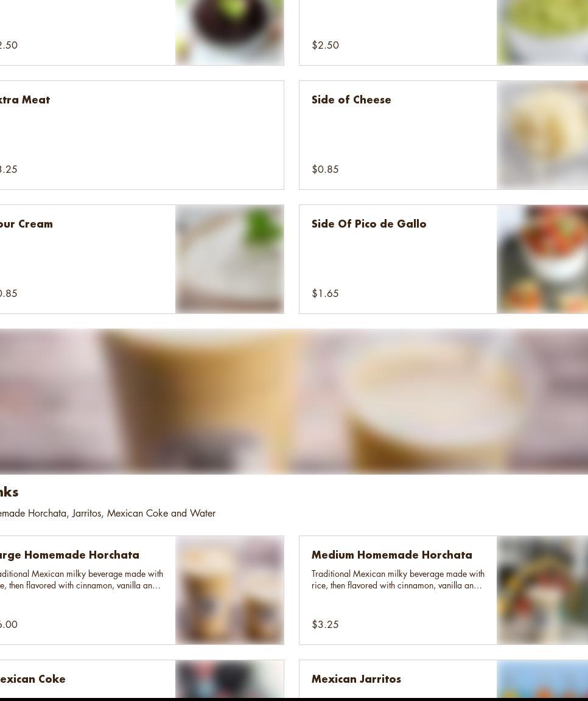Open the Side of Cheese item
The image size is (588, 701).
pos(444,135)
